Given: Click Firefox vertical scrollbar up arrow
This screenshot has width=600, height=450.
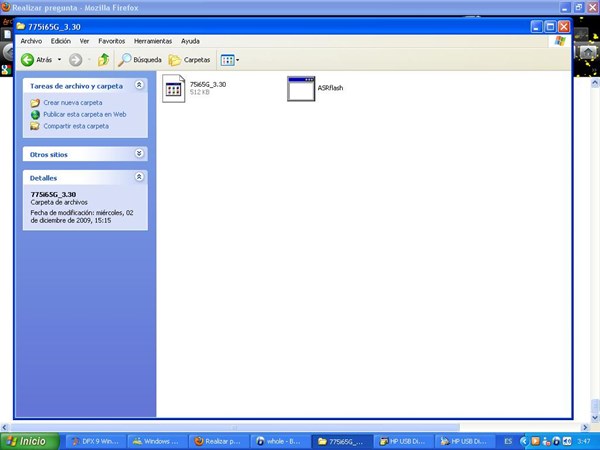Looking at the screenshot, I should [595, 83].
